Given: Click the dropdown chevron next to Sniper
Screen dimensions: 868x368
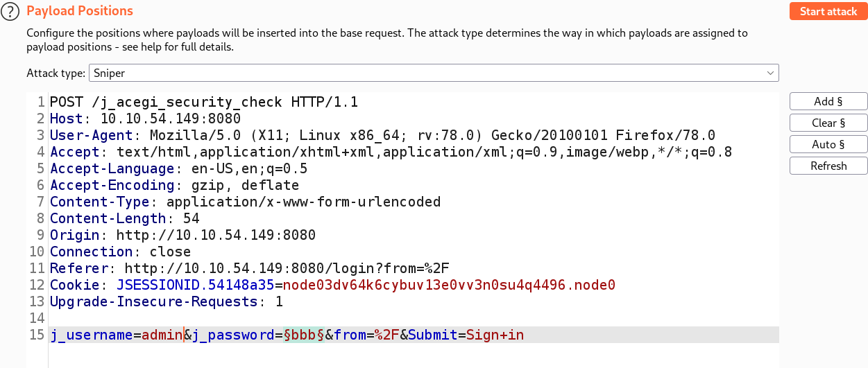Looking at the screenshot, I should 770,73.
